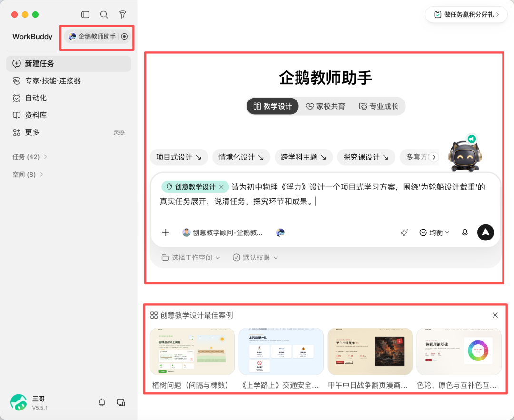Image resolution: width=514 pixels, height=420 pixels.
Task: Show more prompt chips with right arrow
Action: pos(434,157)
